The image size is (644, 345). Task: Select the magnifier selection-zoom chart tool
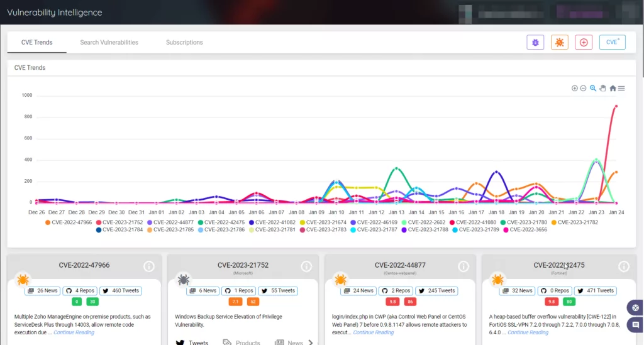(593, 88)
